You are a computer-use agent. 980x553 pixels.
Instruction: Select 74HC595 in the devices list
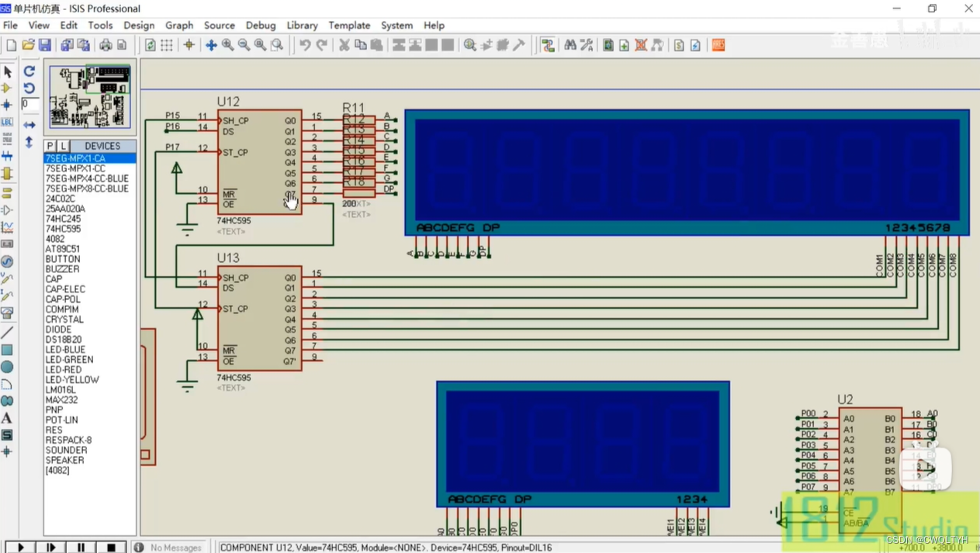click(x=90, y=229)
